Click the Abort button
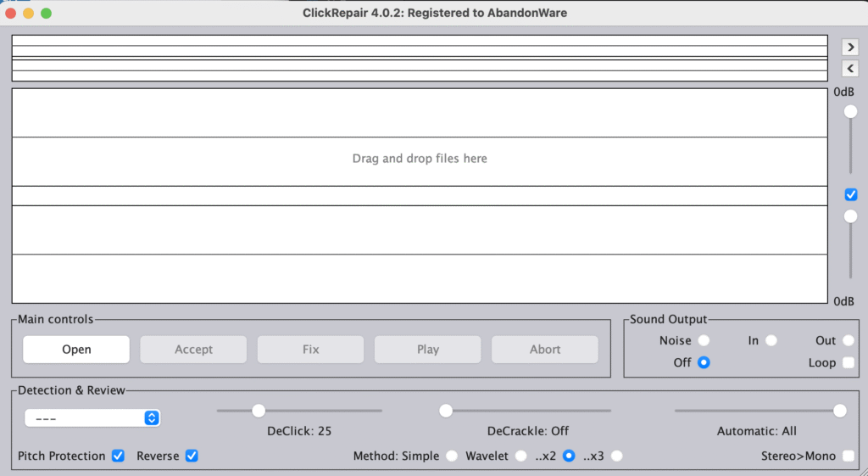The image size is (868, 476). tap(545, 349)
